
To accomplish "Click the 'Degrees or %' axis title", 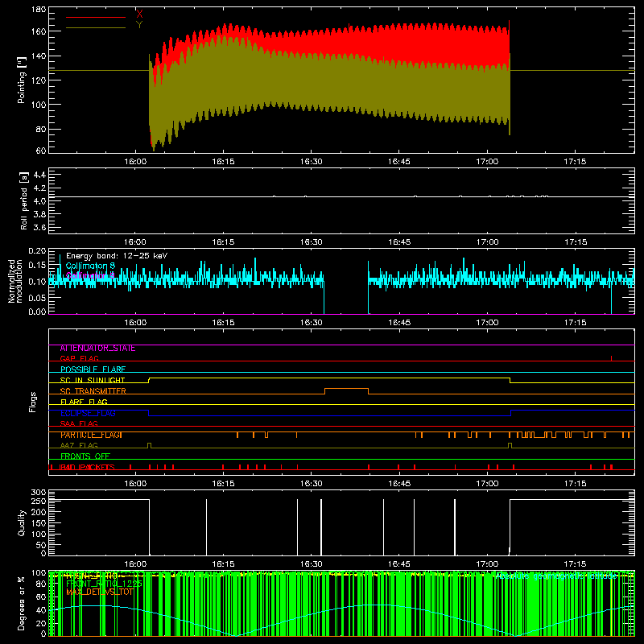I will coord(22,603).
